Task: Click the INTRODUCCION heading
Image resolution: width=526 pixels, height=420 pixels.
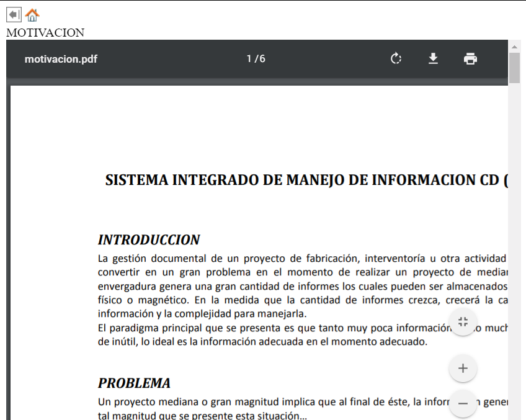Action: click(x=149, y=239)
